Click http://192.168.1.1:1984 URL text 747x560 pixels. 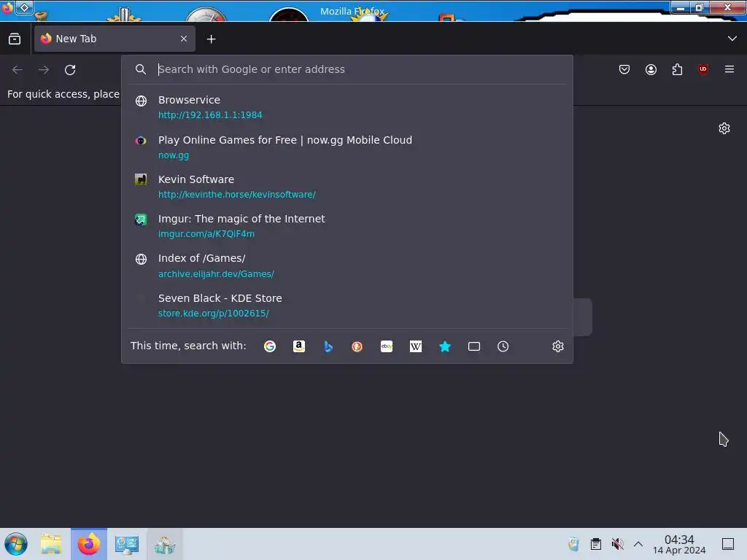(210, 114)
